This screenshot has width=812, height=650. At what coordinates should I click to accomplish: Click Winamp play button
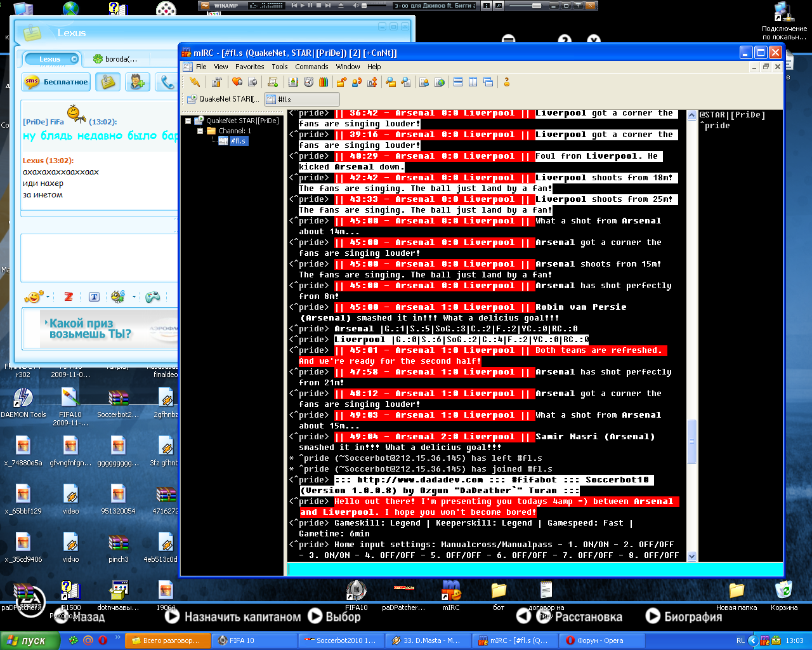point(303,5)
